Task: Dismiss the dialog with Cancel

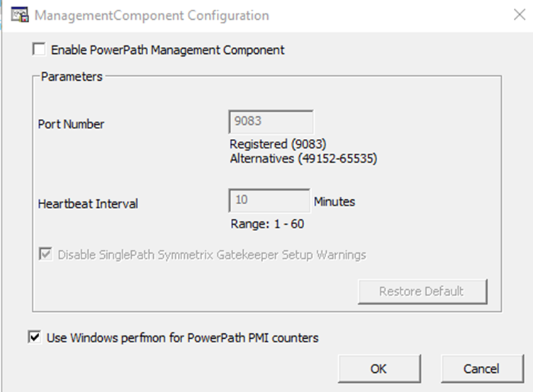Action: coord(483,369)
